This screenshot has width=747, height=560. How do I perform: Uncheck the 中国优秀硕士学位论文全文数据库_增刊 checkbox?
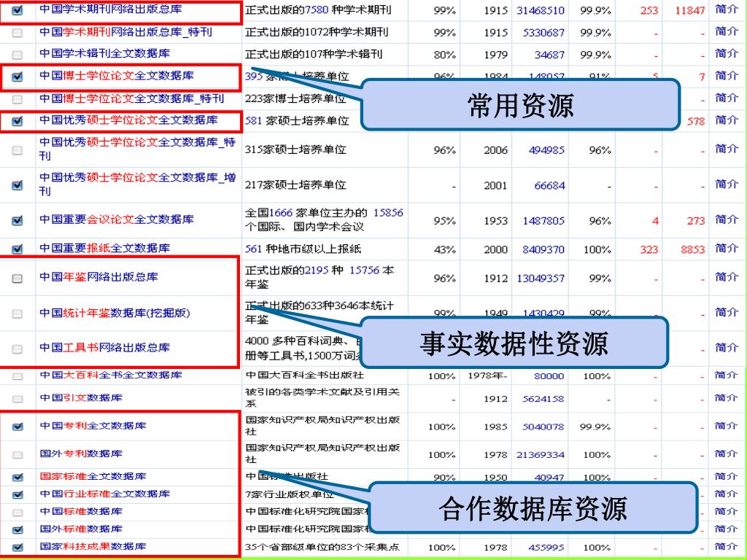(18, 185)
